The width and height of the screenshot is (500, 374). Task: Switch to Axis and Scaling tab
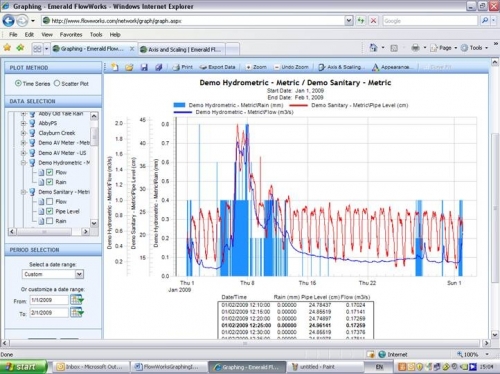pos(182,49)
